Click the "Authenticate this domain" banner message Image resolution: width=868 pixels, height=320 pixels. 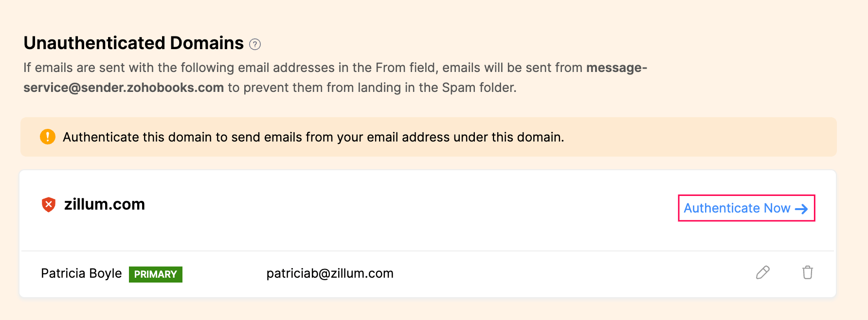click(x=313, y=137)
